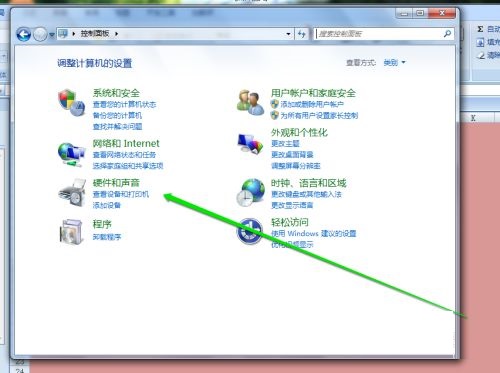
Task: Open the 硬件和声音 category
Action: pyautogui.click(x=116, y=183)
